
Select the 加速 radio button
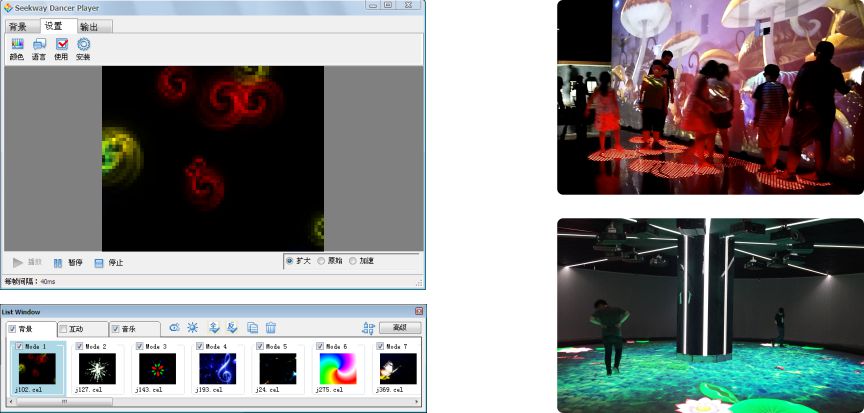[x=354, y=261]
